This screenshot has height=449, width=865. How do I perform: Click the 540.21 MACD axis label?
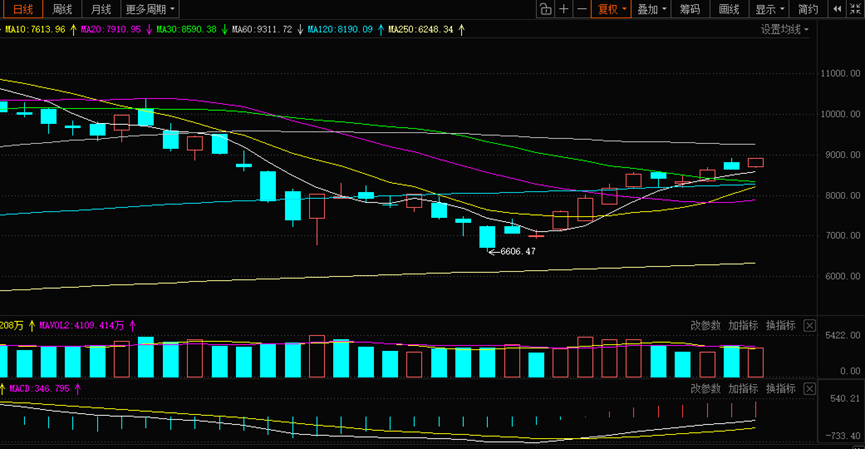[845, 399]
